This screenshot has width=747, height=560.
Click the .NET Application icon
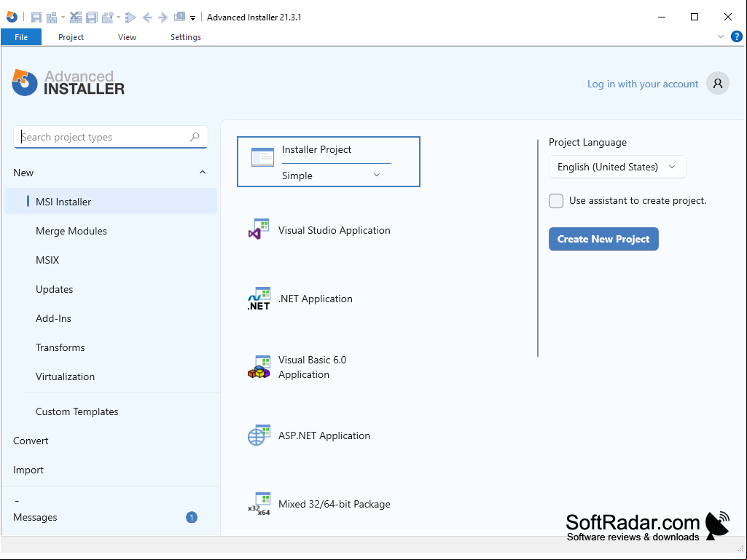(259, 299)
